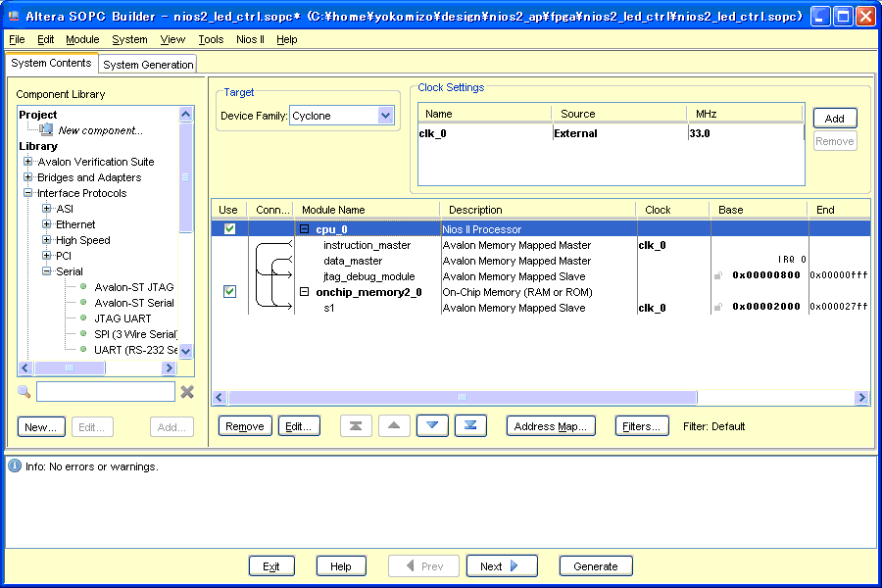Switch to System Generation tab
Image resolution: width=882 pixels, height=588 pixels.
(148, 64)
